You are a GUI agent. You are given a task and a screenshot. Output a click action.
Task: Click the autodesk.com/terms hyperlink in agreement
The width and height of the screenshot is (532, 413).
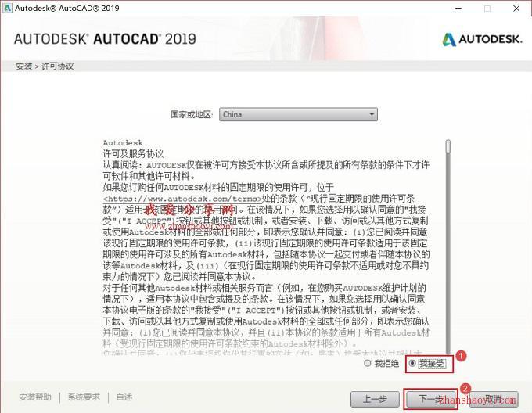coord(183,199)
